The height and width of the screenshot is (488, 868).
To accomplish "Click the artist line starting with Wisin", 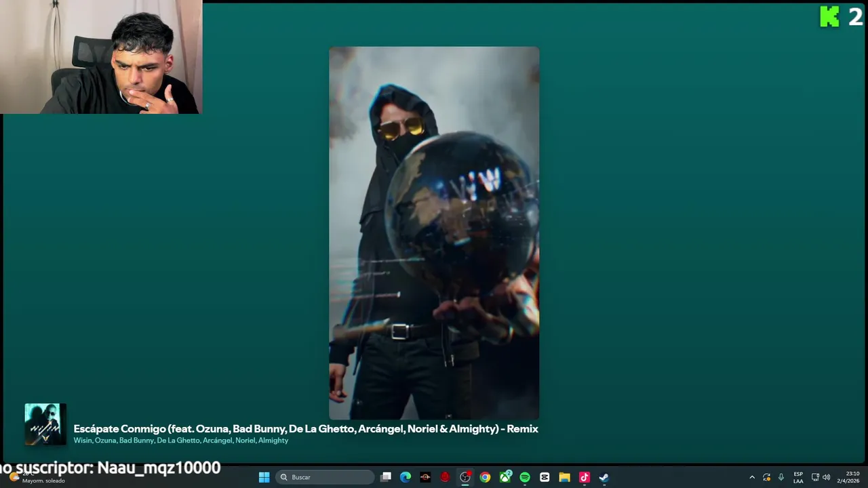I will (181, 441).
